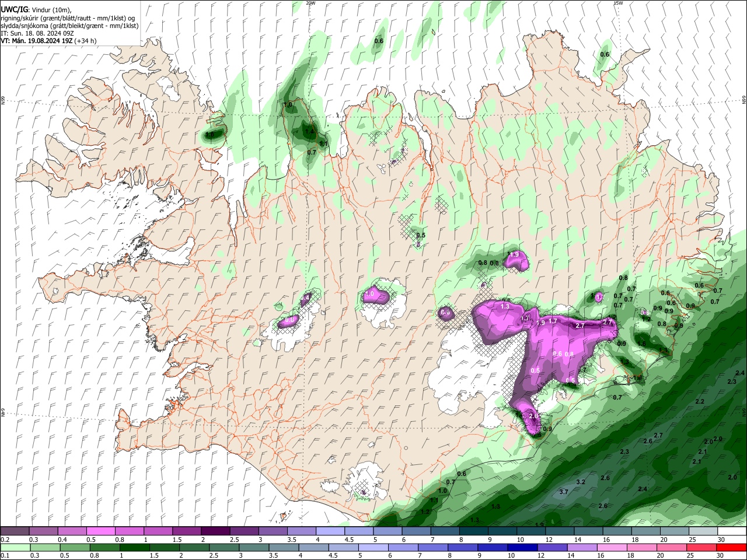Click the darkest purple swatch between 2 and 2.5
This screenshot has height=560, width=747.
tap(215, 531)
